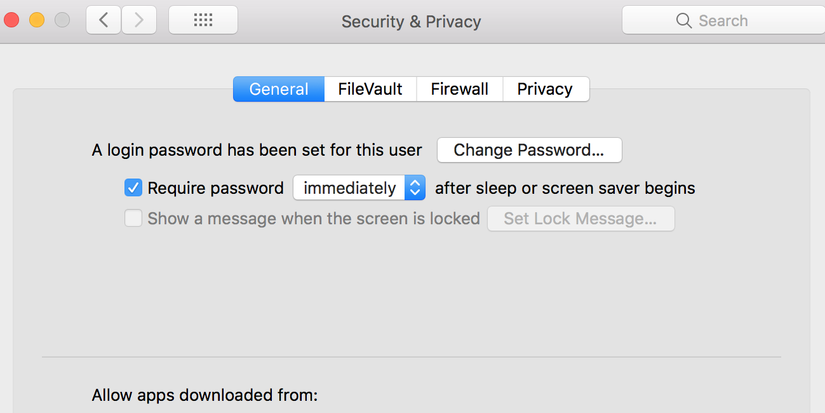
Task: Click the grayed-out zoom window button
Action: click(62, 20)
